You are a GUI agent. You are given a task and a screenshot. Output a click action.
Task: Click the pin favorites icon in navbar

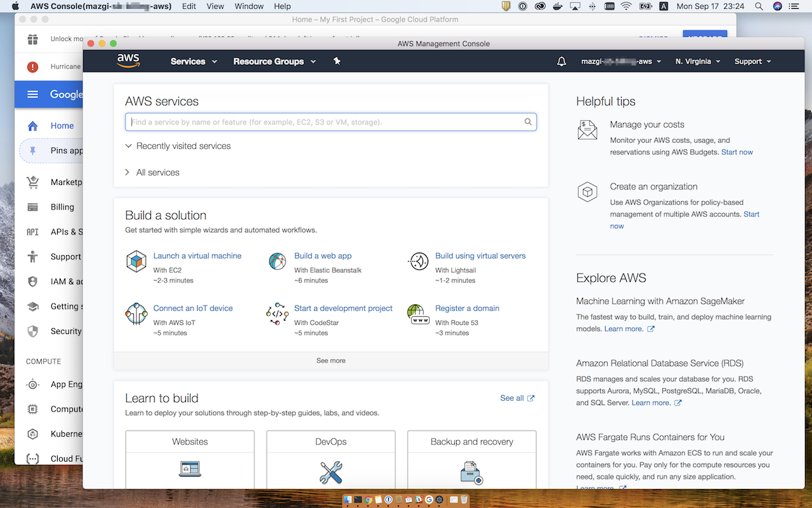pos(337,61)
